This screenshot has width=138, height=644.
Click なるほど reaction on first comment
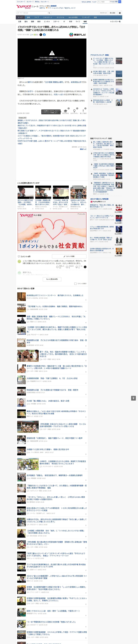point(70,267)
